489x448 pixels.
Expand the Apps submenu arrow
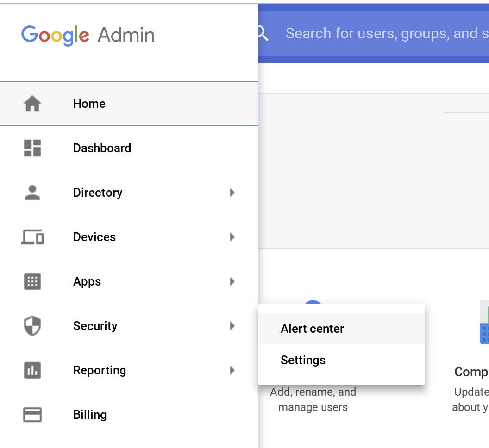[232, 281]
